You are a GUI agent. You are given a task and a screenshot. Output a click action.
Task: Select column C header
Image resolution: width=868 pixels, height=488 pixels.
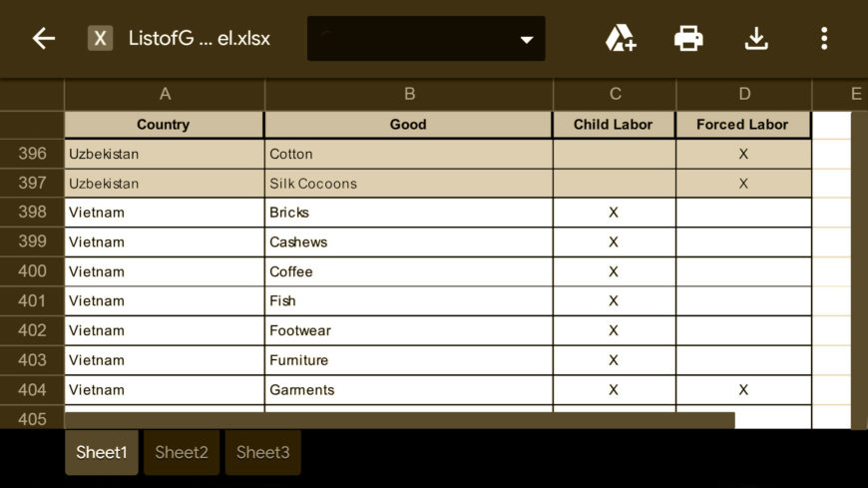click(x=615, y=94)
